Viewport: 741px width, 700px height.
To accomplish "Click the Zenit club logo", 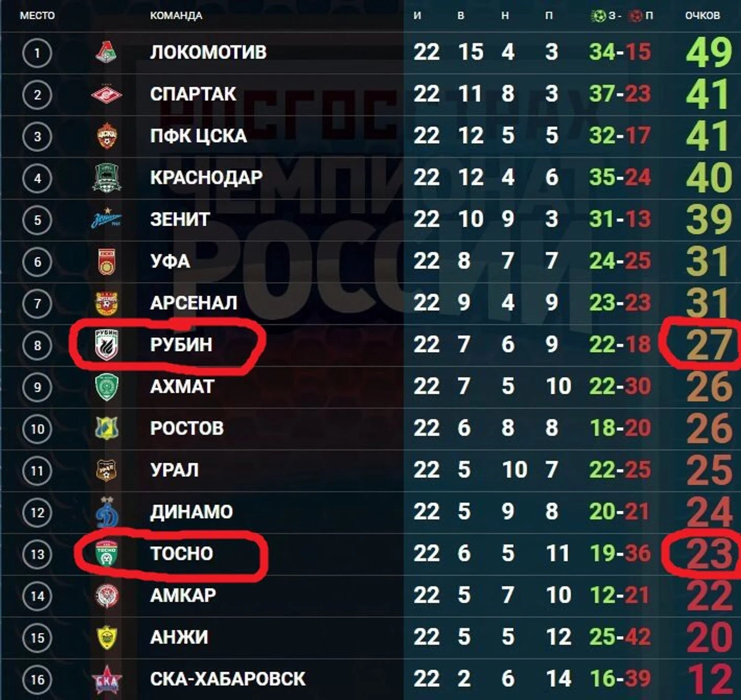I will click(x=107, y=219).
